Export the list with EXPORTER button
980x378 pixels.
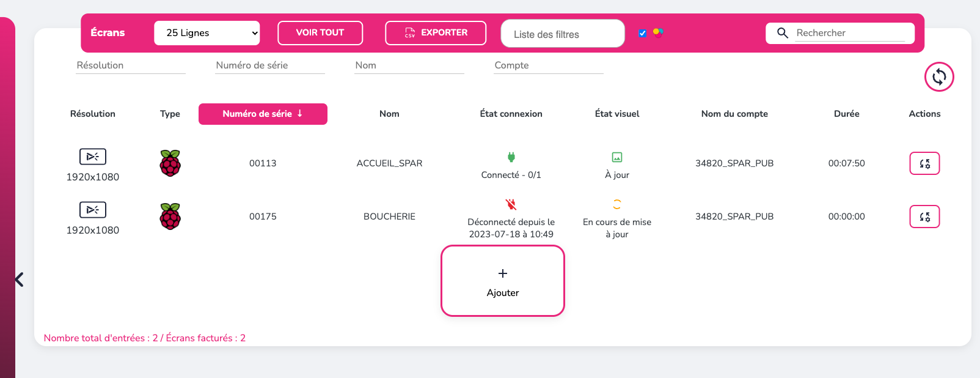436,33
